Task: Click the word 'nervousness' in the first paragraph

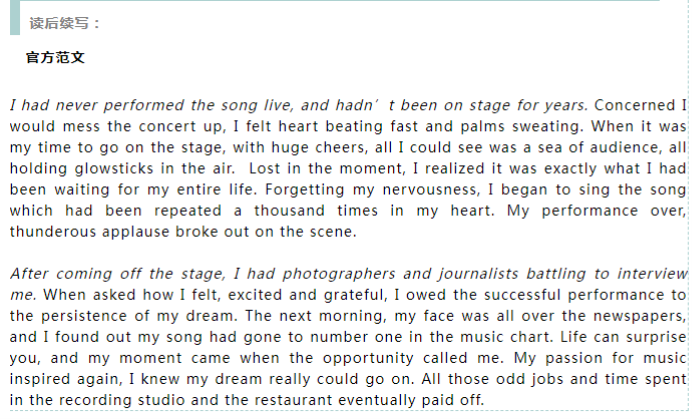Action: pyautogui.click(x=431, y=190)
